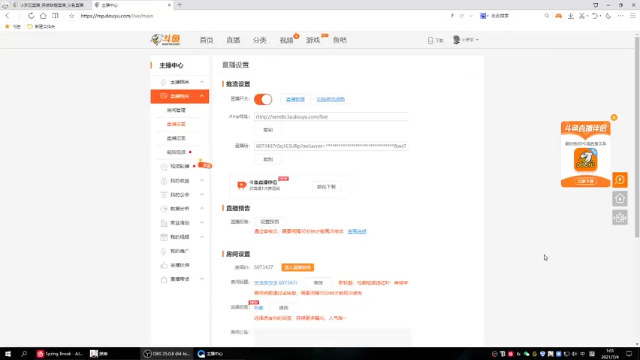Go back with the browser back arrow
Viewport: 640px width, 360px height.
(x=7, y=16)
